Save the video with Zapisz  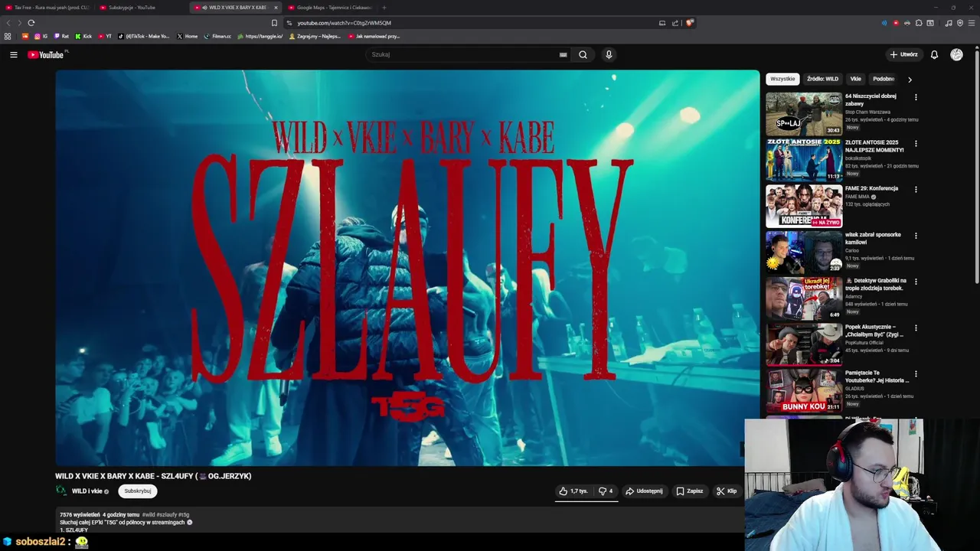point(689,491)
